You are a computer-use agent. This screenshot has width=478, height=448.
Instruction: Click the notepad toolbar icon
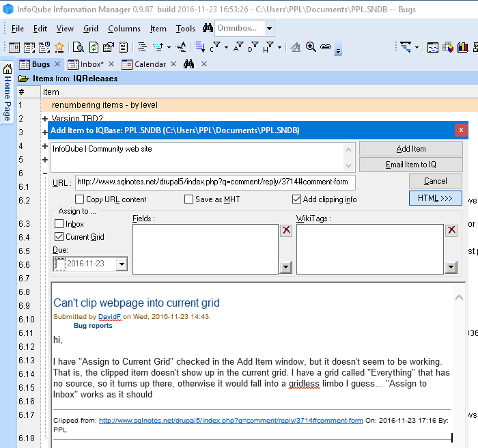point(123,47)
